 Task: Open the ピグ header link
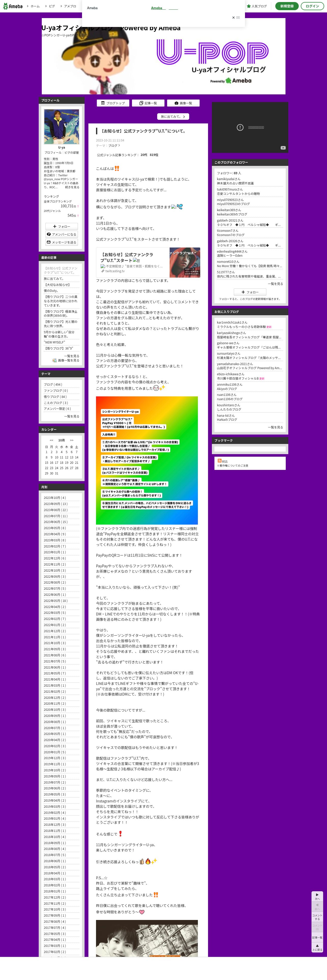tap(51, 6)
